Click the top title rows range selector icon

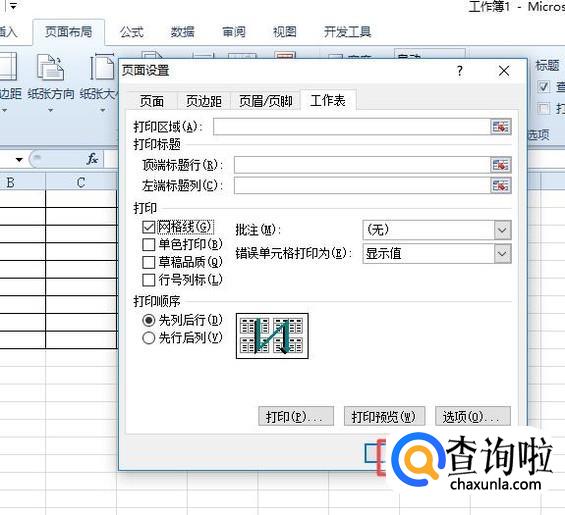[501, 165]
